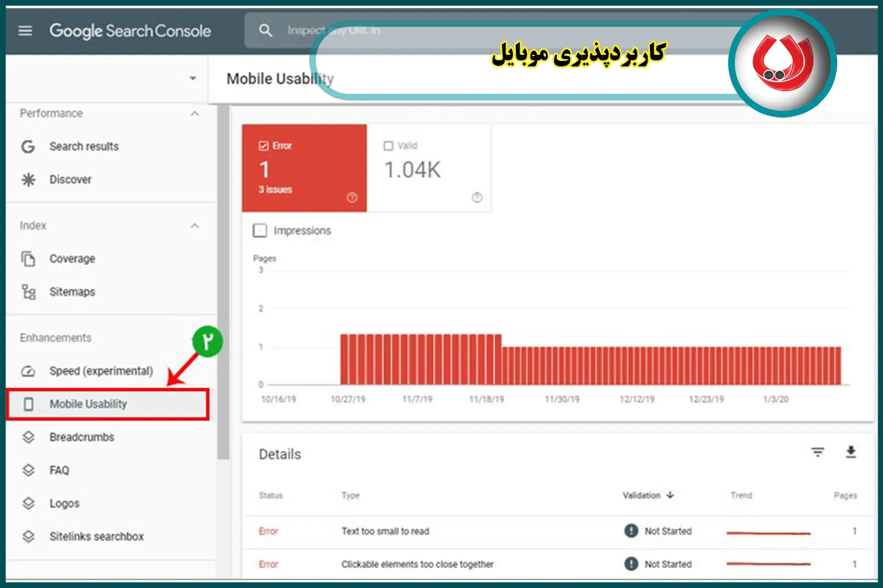Image resolution: width=883 pixels, height=588 pixels.
Task: Click trend line for Text too small row
Action: 768,533
